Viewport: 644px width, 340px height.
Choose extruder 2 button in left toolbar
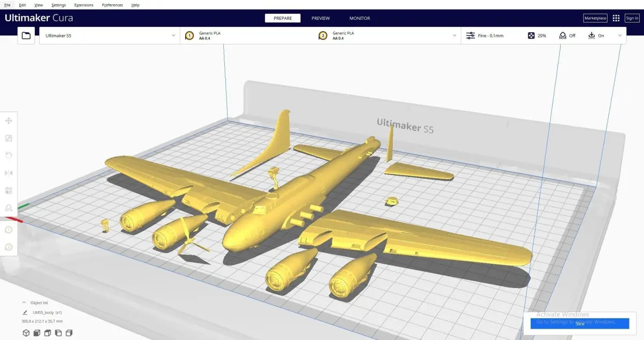click(9, 247)
